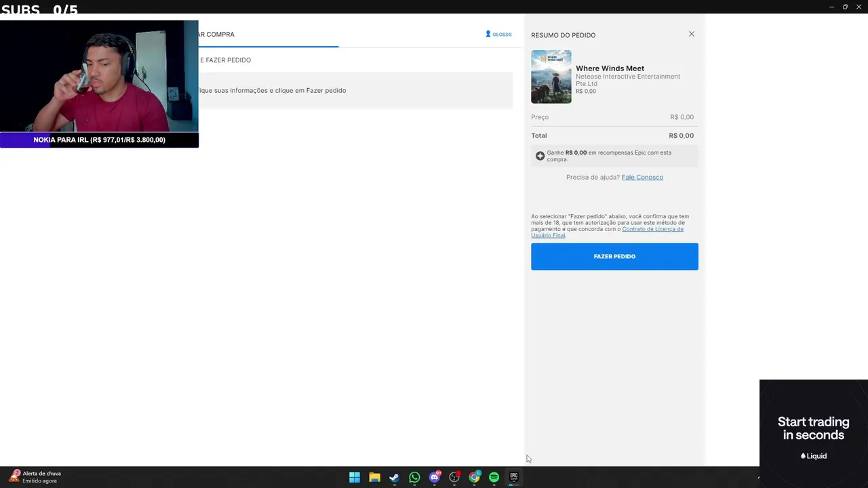The height and width of the screenshot is (488, 868).
Task: Click the RESUMO DO PEDIDO heading
Action: 563,35
